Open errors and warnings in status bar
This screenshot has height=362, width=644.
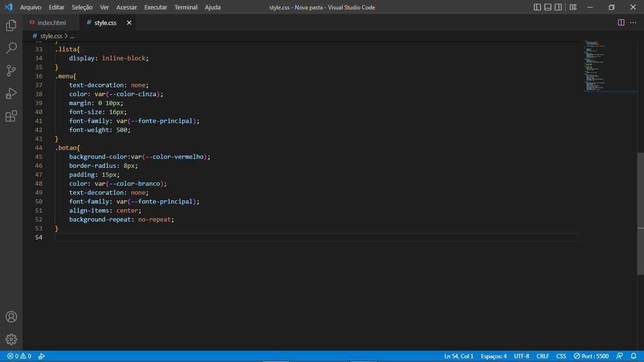(x=19, y=356)
